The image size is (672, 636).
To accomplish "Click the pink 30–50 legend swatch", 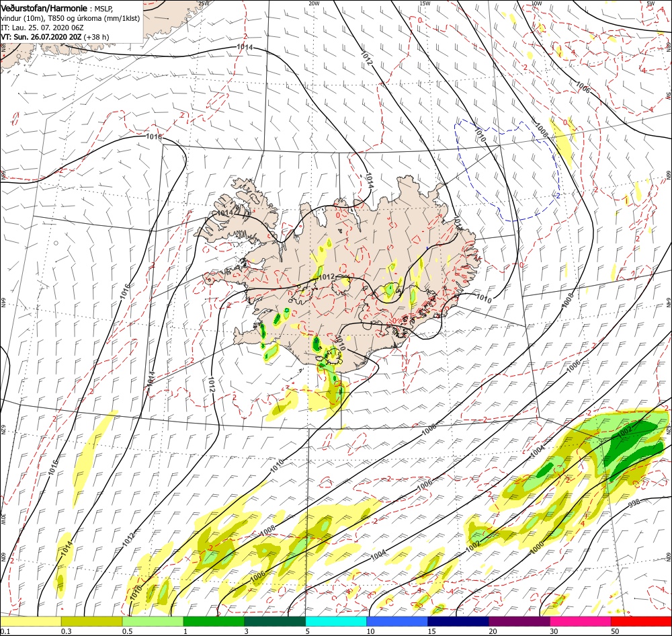I will click(581, 621).
